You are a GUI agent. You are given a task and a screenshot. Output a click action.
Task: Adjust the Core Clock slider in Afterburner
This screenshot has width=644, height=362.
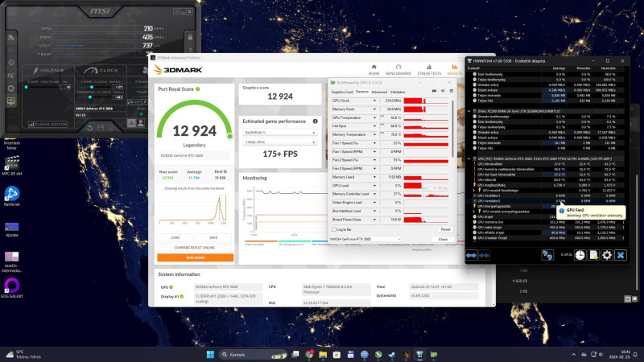click(x=92, y=87)
